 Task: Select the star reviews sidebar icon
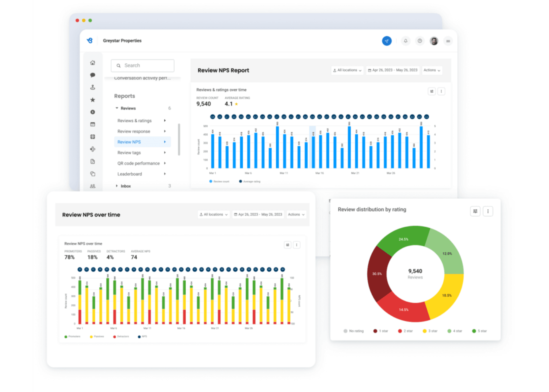click(93, 100)
